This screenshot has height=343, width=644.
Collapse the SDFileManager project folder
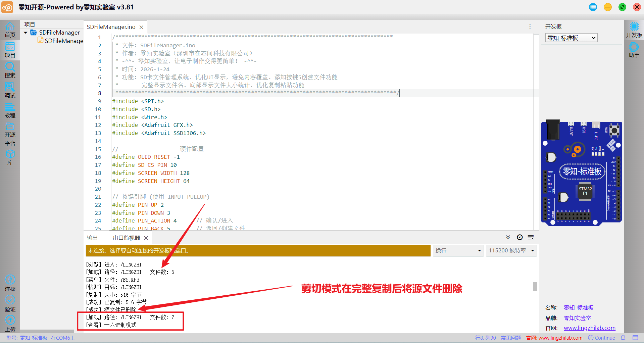(26, 33)
